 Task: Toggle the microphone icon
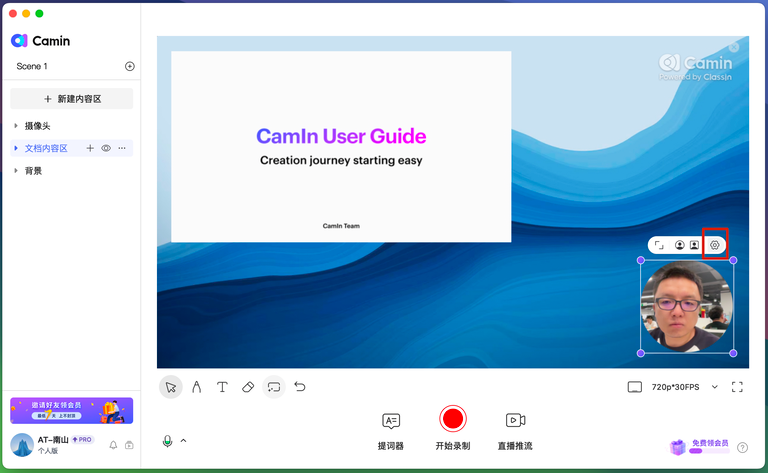(168, 441)
